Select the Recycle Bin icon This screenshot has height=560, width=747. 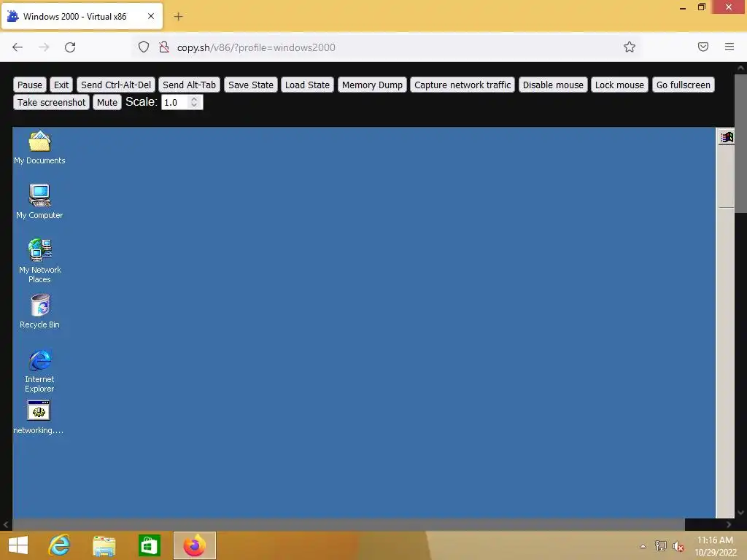point(39,311)
